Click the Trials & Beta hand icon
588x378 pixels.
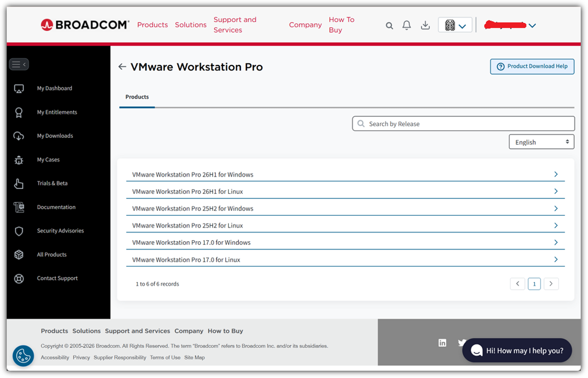pyautogui.click(x=19, y=184)
